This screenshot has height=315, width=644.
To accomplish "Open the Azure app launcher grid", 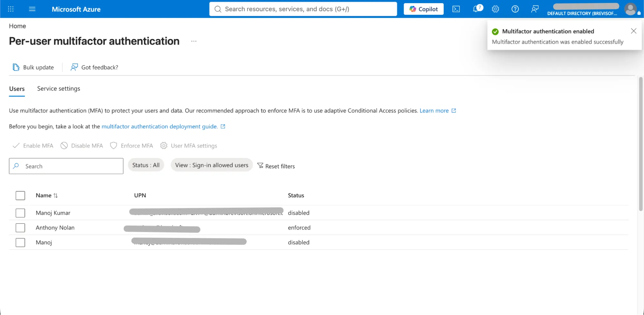I will tap(11, 9).
